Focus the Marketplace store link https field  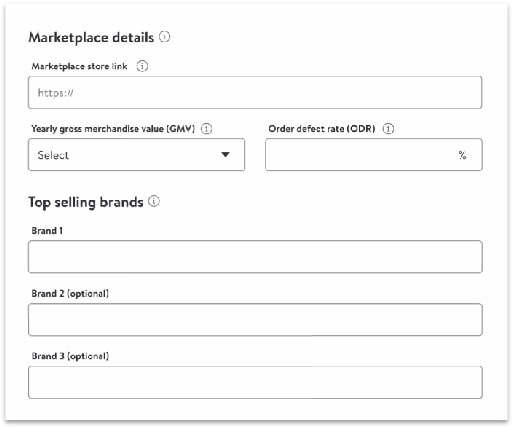click(255, 92)
